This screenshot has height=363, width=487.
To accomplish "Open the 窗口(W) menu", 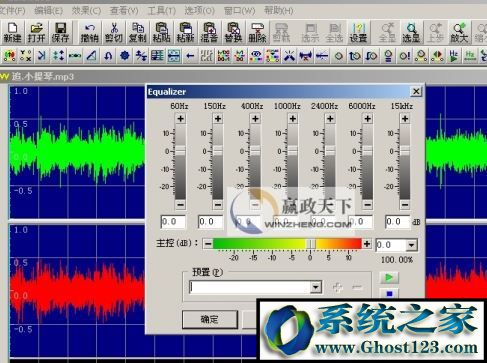I will point(239,11).
